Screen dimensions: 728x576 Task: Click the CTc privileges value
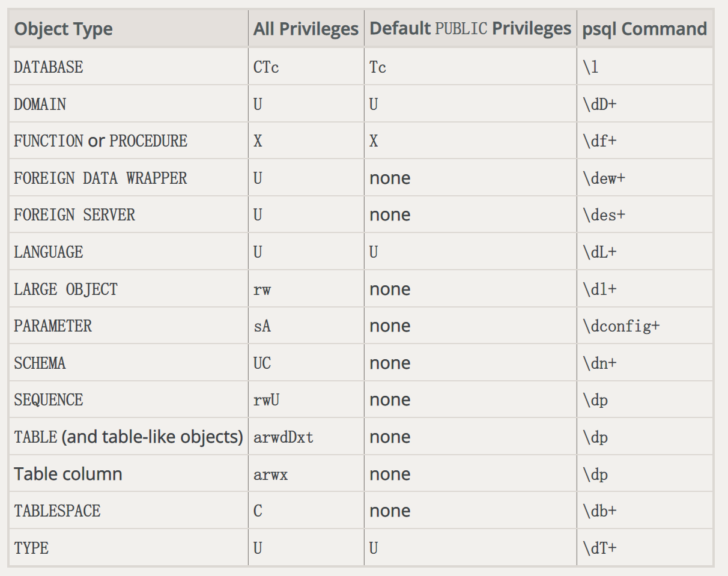(x=266, y=67)
